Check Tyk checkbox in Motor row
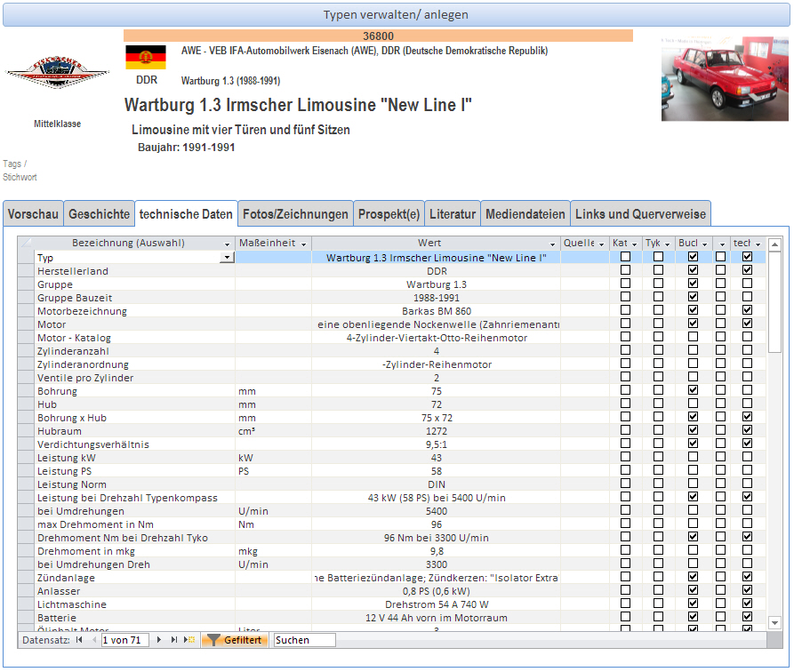 point(658,323)
